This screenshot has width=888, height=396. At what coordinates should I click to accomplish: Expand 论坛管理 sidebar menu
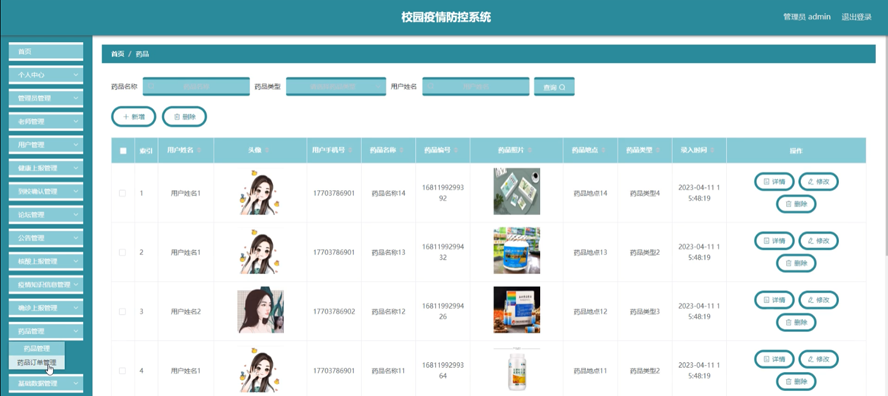point(46,215)
